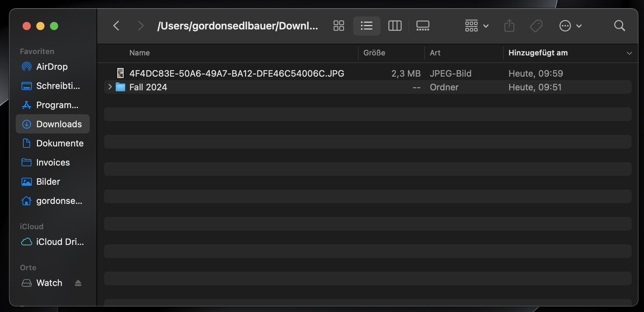The width and height of the screenshot is (644, 312).
Task: Switch to icon view
Action: click(338, 26)
